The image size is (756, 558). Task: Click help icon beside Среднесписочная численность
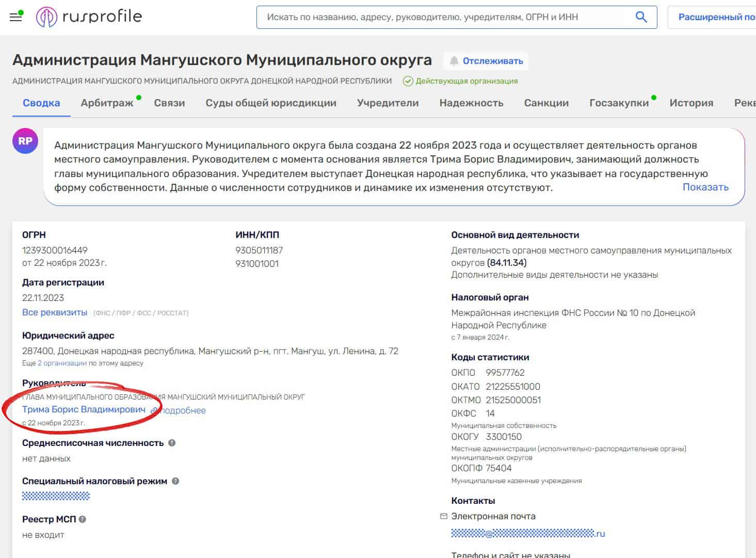pyautogui.click(x=172, y=443)
